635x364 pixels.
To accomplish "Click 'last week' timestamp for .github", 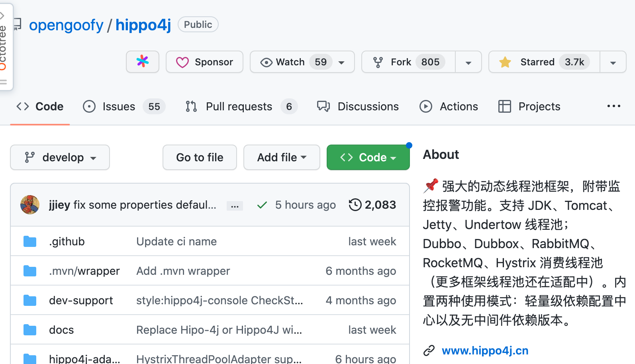I will [x=372, y=241].
